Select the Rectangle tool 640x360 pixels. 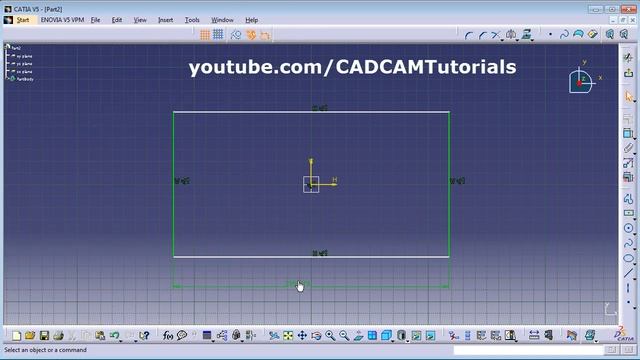[628, 213]
